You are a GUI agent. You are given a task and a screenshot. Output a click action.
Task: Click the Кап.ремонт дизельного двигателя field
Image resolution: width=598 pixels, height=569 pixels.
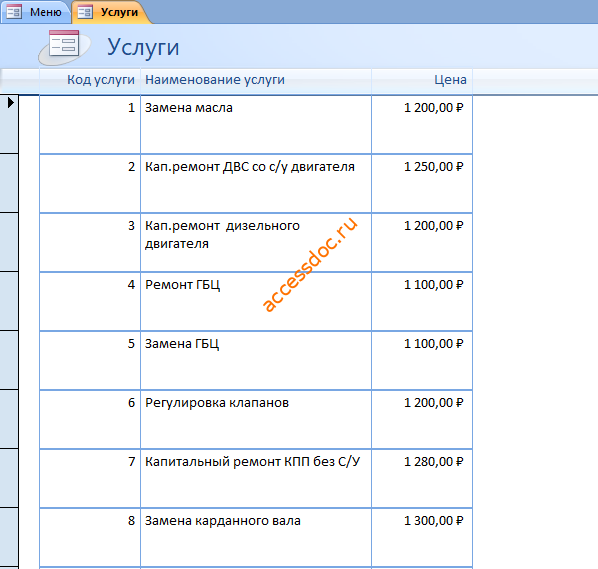[x=256, y=243]
